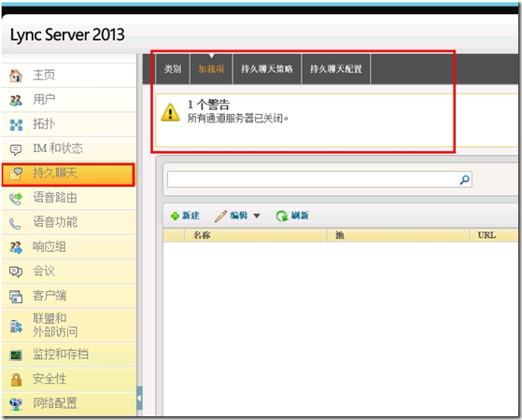This screenshot has width=522, height=420.
Task: Open the 持久聊天配置 tab
Action: pos(336,69)
